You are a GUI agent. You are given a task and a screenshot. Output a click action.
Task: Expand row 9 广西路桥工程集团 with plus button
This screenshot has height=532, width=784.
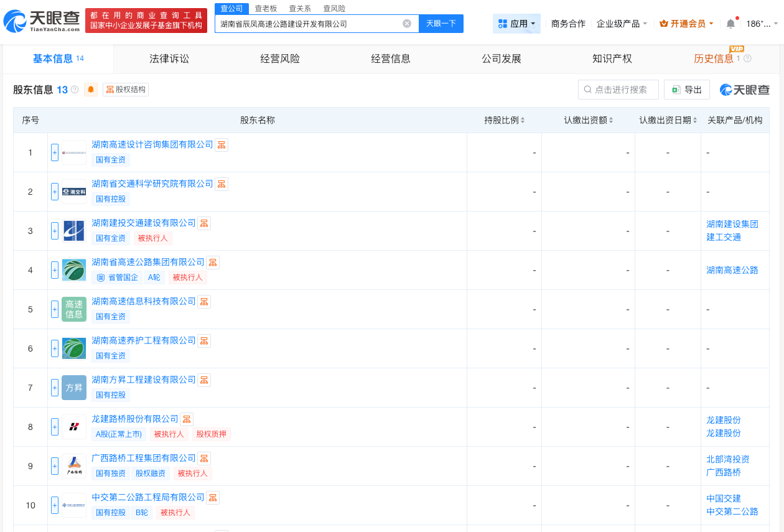(x=55, y=466)
